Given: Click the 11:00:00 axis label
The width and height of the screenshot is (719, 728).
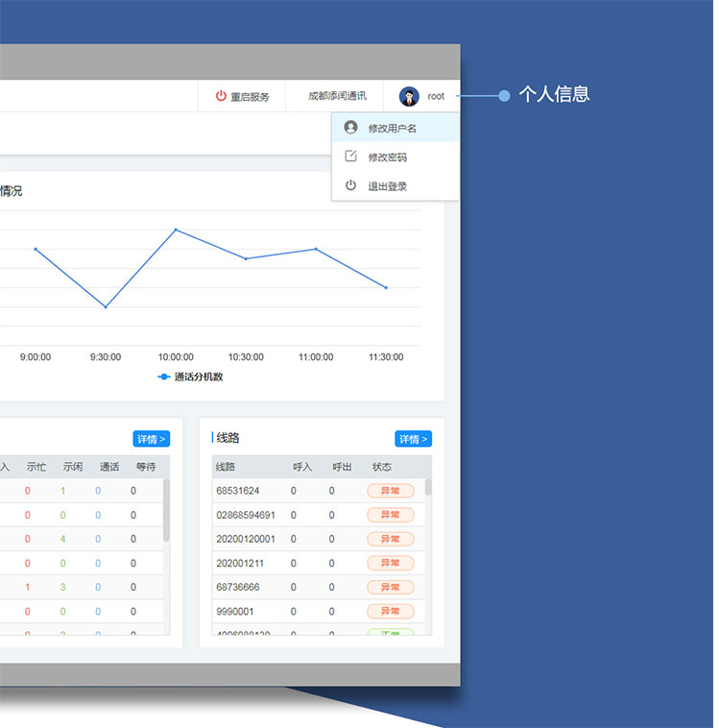Looking at the screenshot, I should [316, 357].
